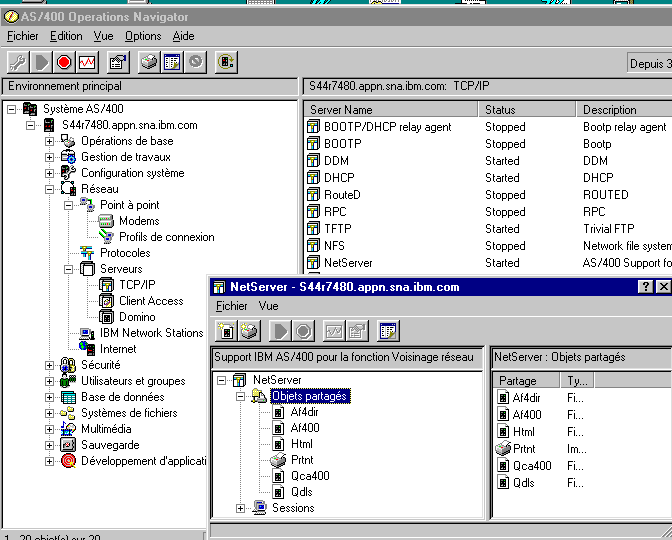
Task: Click the NetServer help question mark button
Action: tap(645, 287)
